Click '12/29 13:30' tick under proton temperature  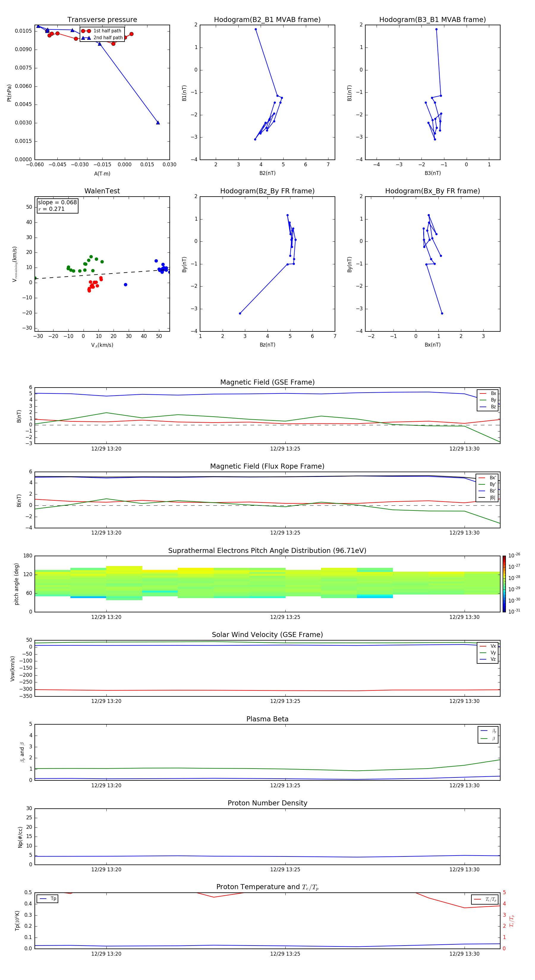465,954
